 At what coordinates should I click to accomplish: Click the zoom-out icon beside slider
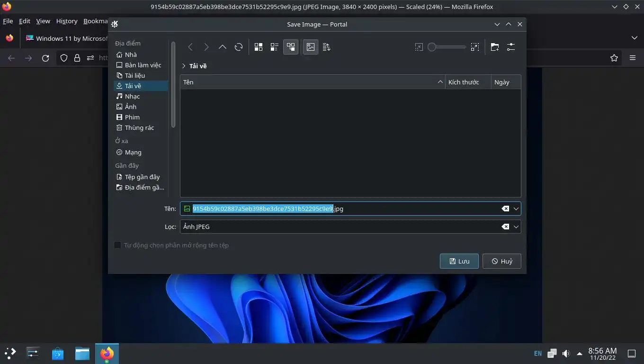[x=419, y=47]
